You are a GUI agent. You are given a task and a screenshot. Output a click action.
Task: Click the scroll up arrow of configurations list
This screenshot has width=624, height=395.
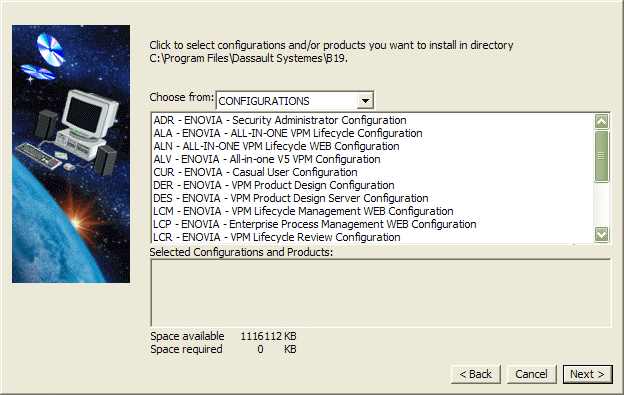[601, 121]
